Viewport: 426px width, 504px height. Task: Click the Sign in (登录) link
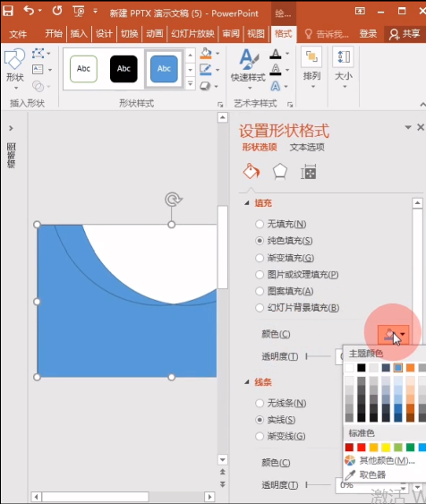click(x=368, y=34)
